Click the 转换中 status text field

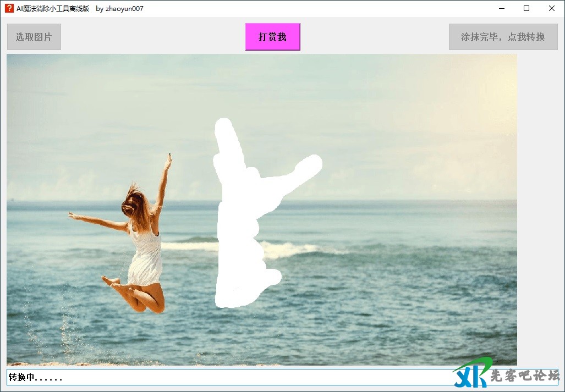220,377
